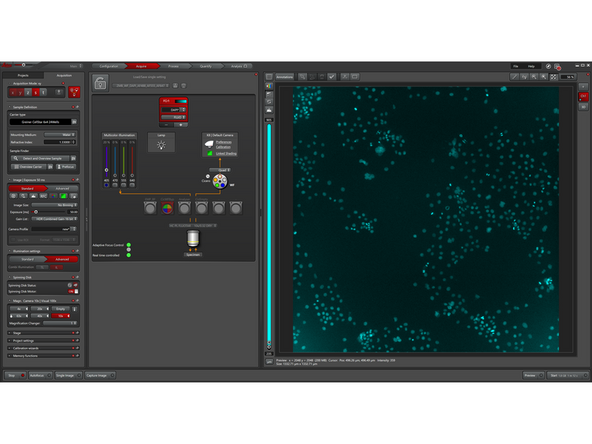Click the red navigator icon beside Acquisition Mode
Screen dimensions: 592x444
[x=74, y=92]
